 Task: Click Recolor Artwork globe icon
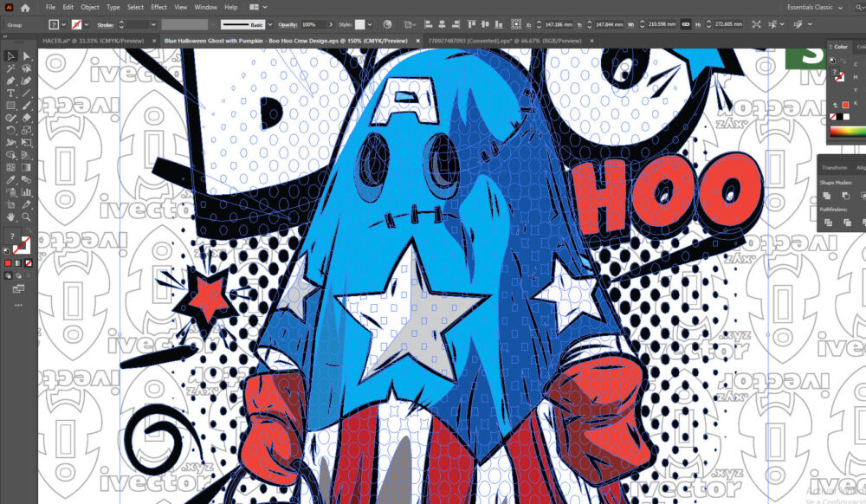pyautogui.click(x=387, y=24)
